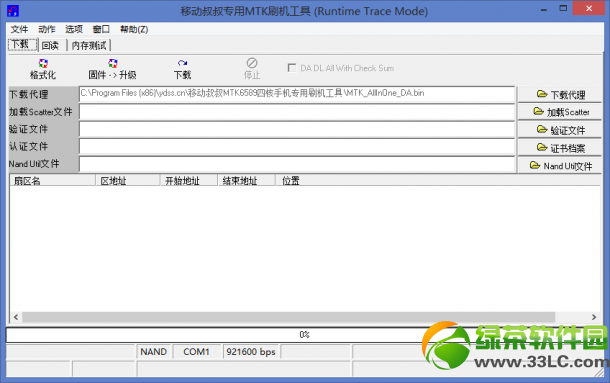Click the 加载Scatter文件 path field
610x383 pixels.
(297, 112)
